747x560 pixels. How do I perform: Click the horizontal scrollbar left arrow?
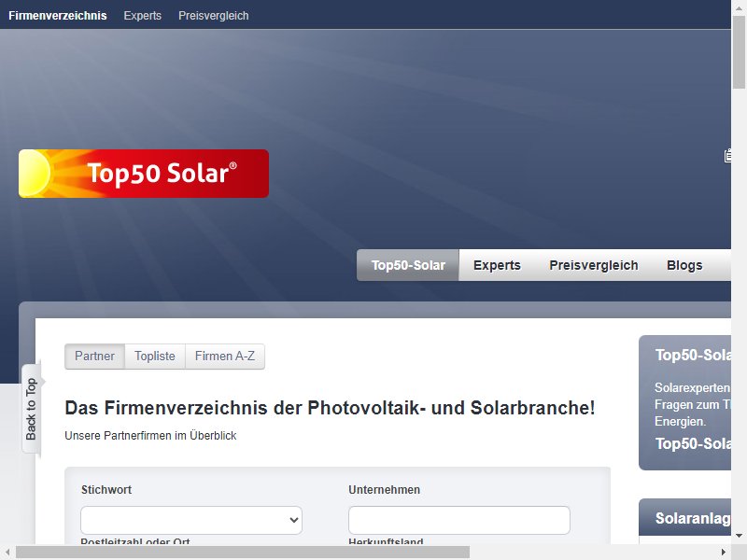coord(7,553)
